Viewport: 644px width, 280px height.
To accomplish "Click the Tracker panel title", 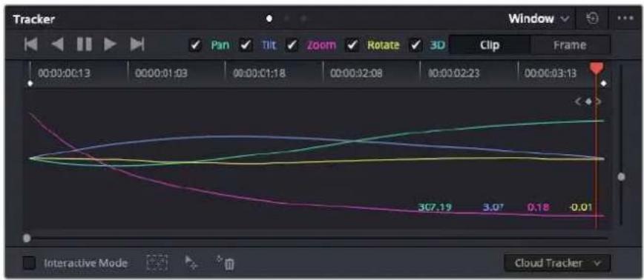I will pos(33,19).
